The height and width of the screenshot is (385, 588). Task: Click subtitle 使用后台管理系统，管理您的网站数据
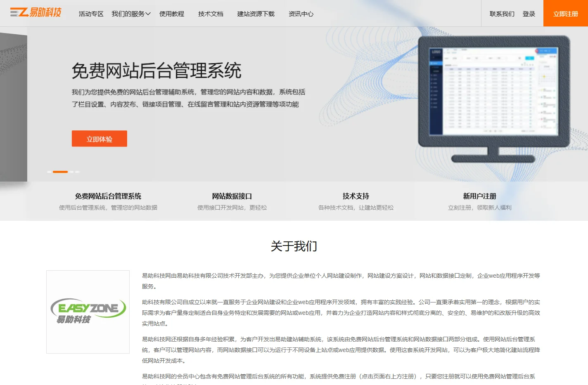point(108,208)
